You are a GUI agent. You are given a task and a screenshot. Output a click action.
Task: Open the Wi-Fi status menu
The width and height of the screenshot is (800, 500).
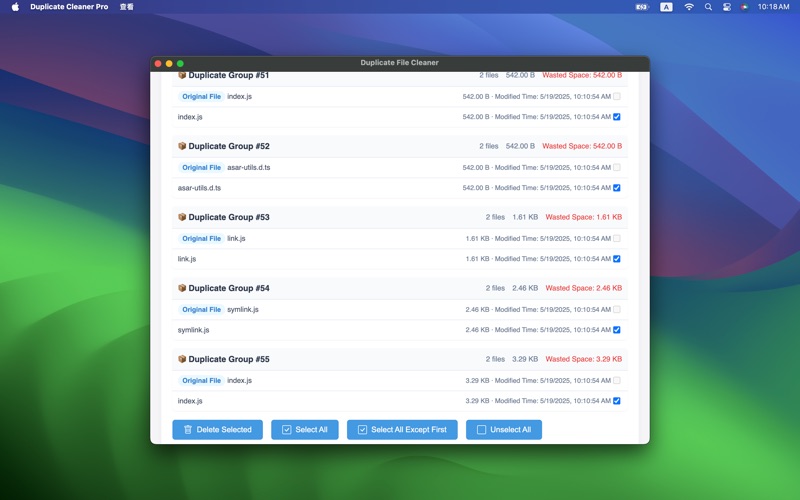click(x=688, y=7)
